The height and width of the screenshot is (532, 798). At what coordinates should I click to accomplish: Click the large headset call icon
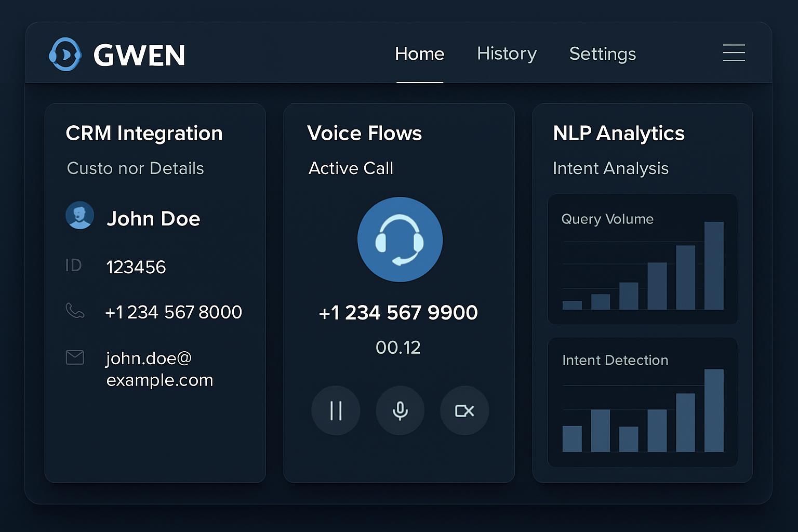400,240
